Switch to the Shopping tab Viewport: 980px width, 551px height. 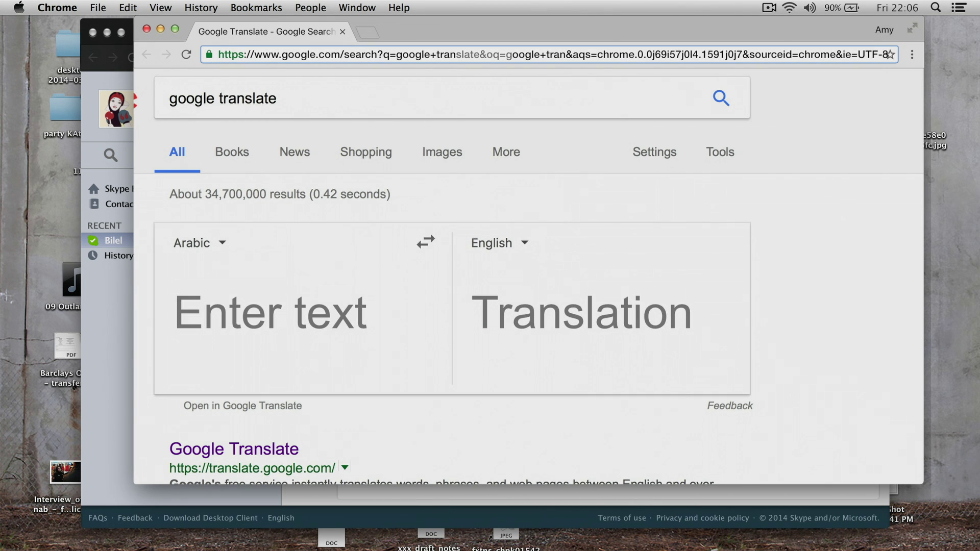366,152
